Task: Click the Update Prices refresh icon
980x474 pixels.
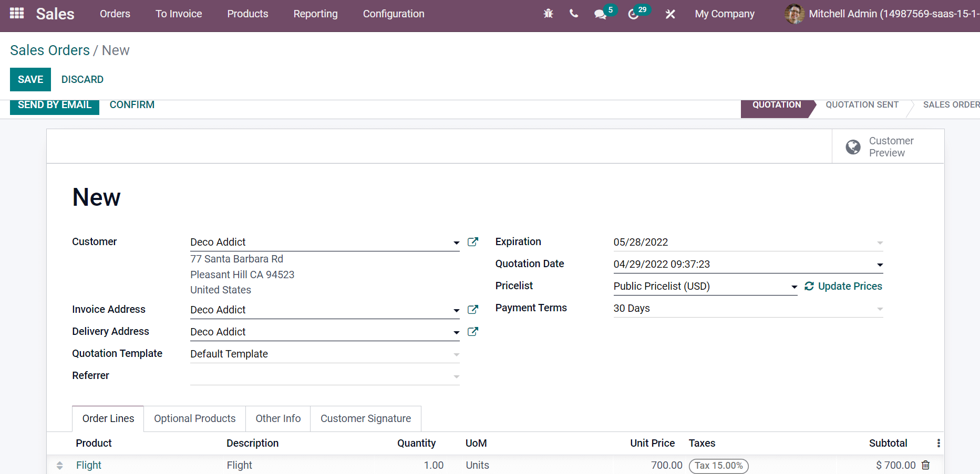Action: (809, 286)
